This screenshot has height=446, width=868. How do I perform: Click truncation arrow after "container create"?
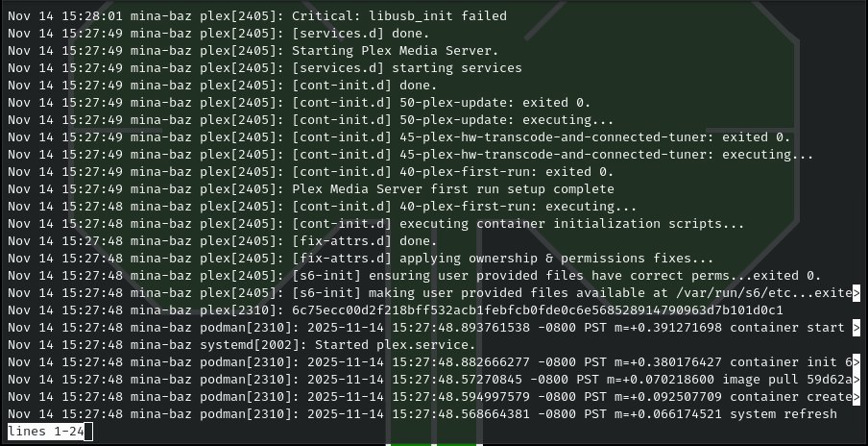(x=856, y=397)
